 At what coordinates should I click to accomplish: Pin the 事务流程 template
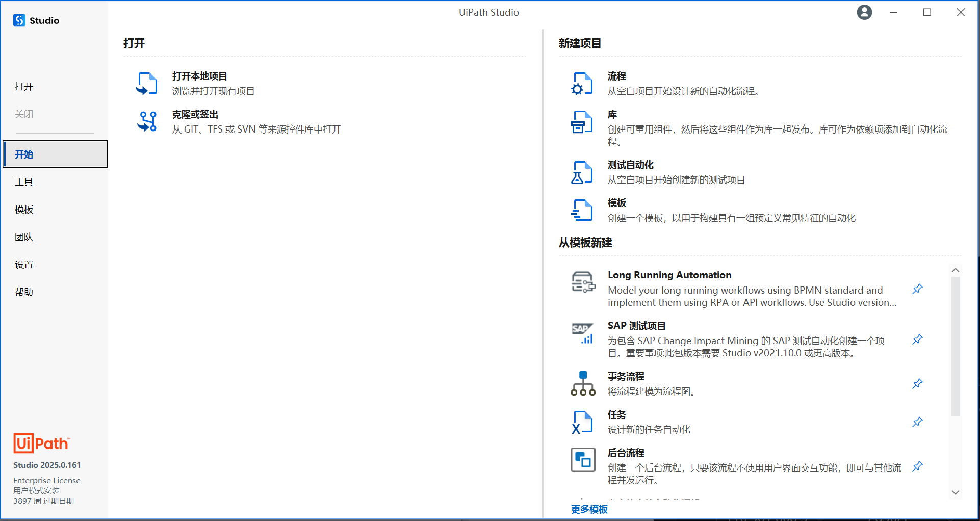pos(917,384)
